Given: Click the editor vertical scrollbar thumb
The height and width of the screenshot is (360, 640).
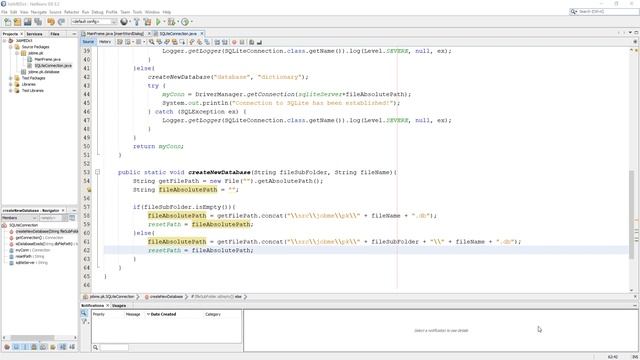Looking at the screenshot, I should 632,214.
